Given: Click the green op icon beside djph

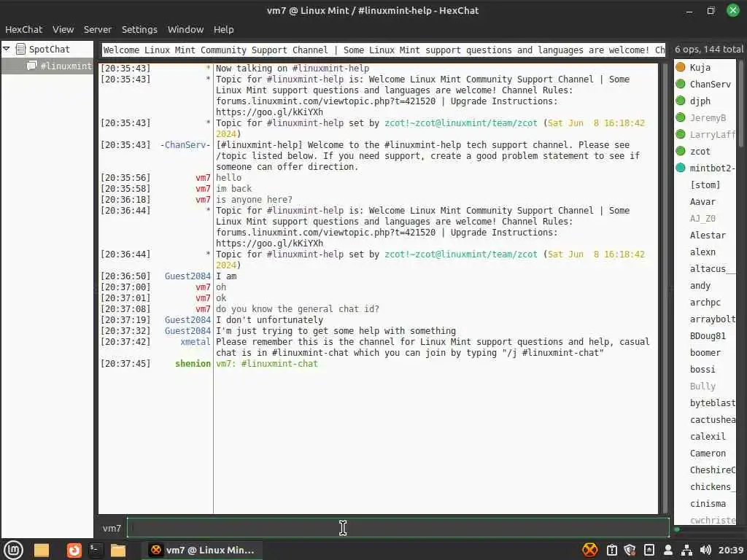Looking at the screenshot, I should [x=681, y=101].
